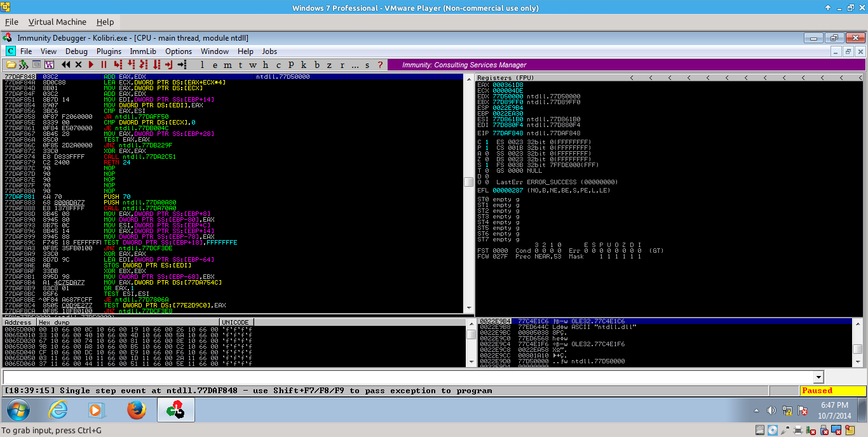This screenshot has width=868, height=437.
Task: Open Source window with 's' button
Action: tap(367, 65)
